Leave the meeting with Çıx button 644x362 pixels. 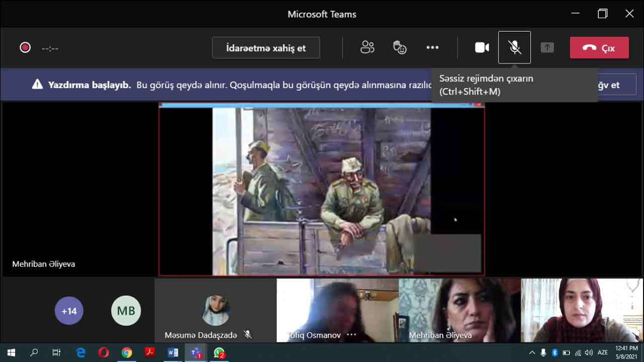[599, 48]
